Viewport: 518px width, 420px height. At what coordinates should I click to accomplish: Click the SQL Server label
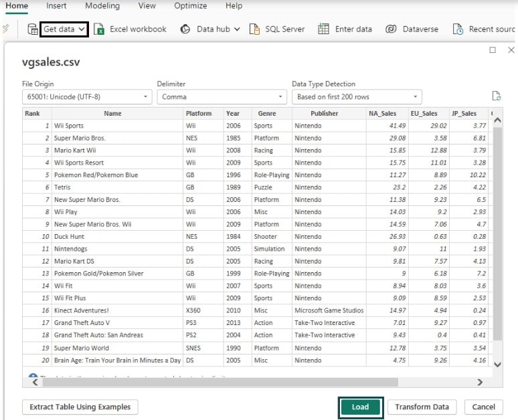285,29
